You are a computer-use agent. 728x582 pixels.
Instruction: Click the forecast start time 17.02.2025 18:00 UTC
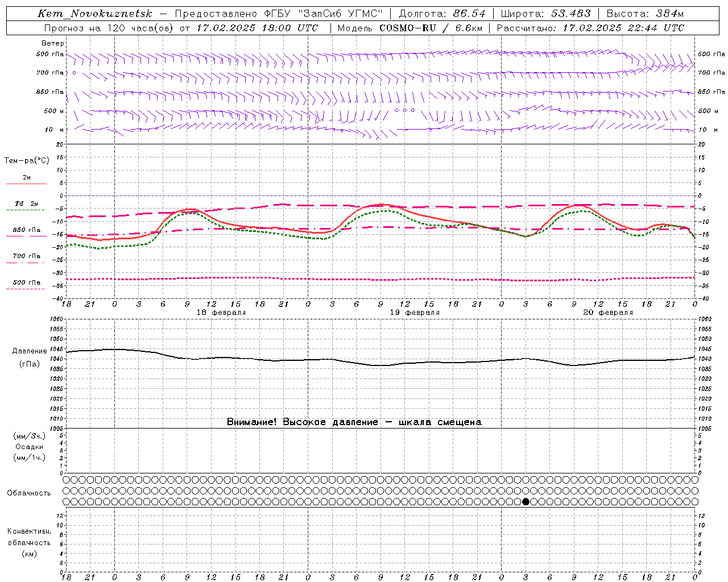point(257,28)
